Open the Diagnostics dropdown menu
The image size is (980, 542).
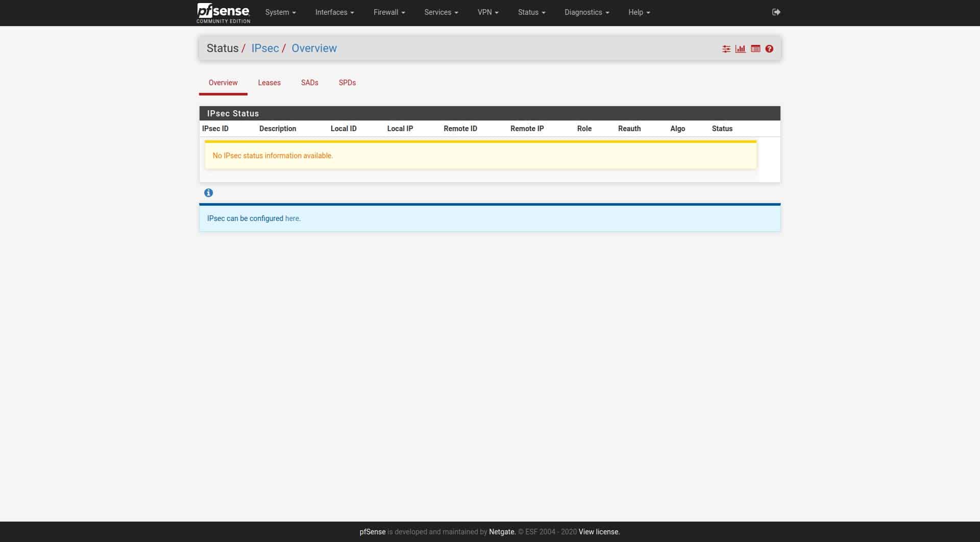[586, 12]
